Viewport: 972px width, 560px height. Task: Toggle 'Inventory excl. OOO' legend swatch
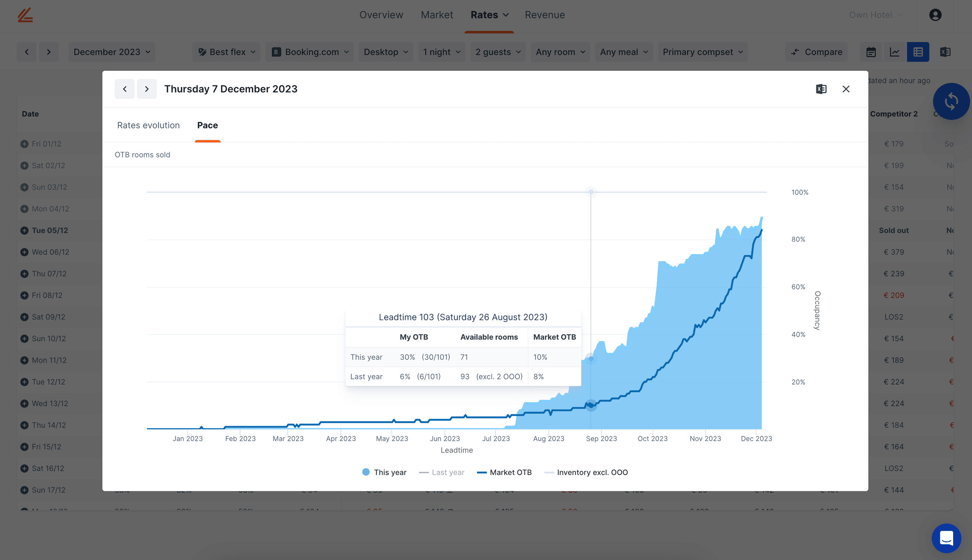tap(549, 472)
